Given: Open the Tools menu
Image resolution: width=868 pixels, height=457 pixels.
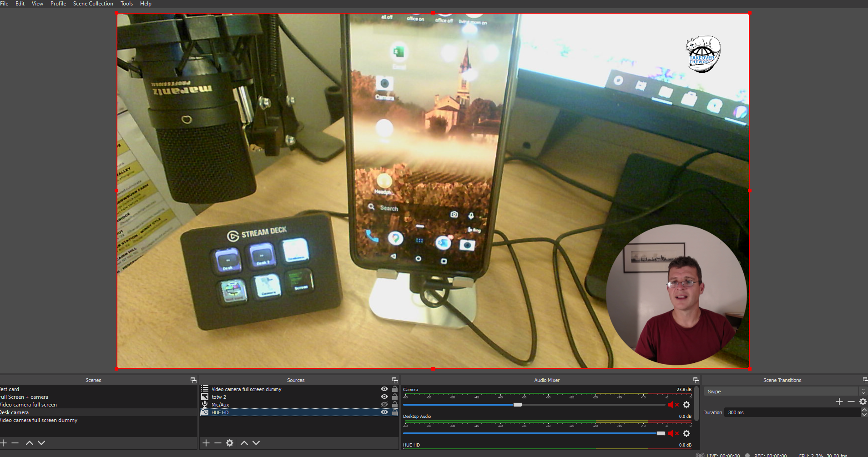Looking at the screenshot, I should [x=126, y=4].
